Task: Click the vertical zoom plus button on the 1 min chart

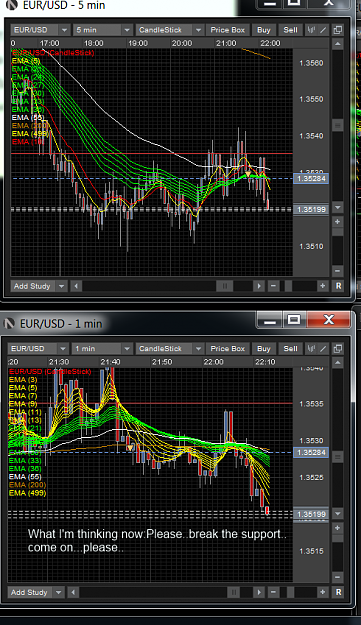Action: (337, 528)
